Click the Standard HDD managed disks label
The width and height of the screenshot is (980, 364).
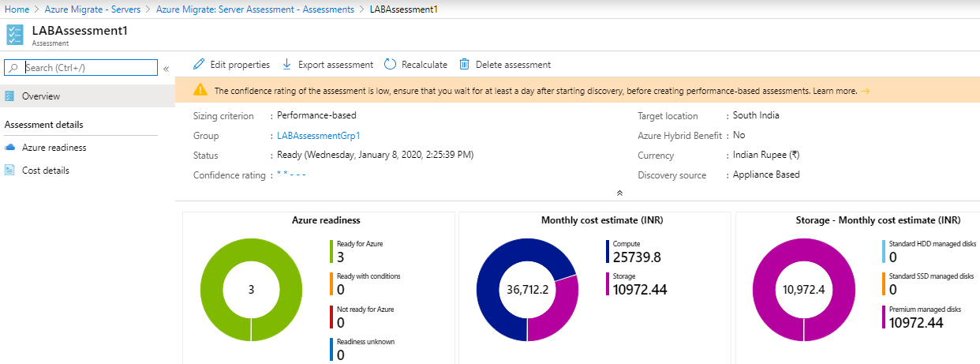(933, 244)
